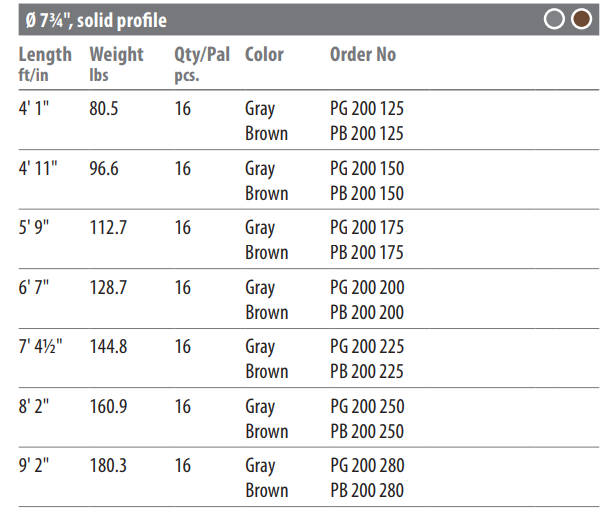603x517 pixels.
Task: Select order number PB 200 280
Action: coord(367,491)
